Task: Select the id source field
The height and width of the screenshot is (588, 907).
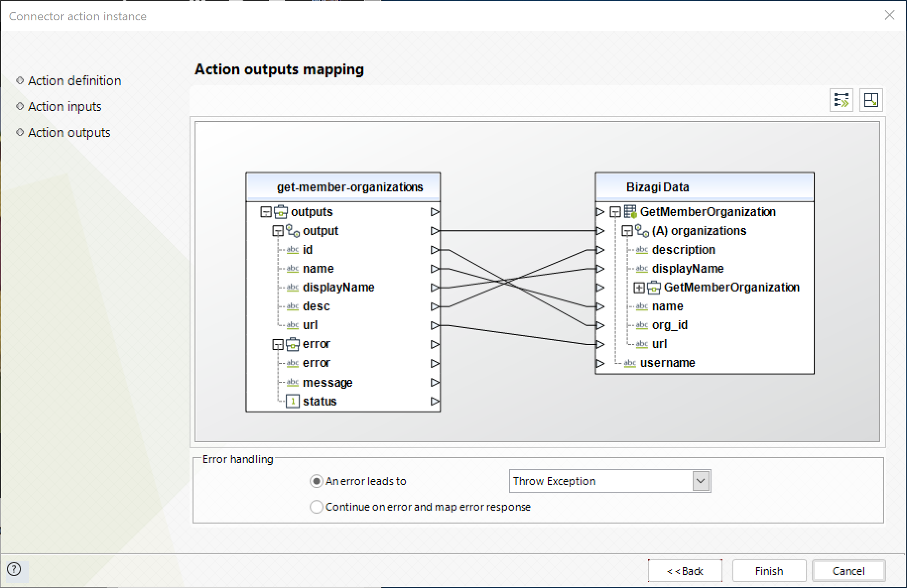Action: tap(308, 249)
